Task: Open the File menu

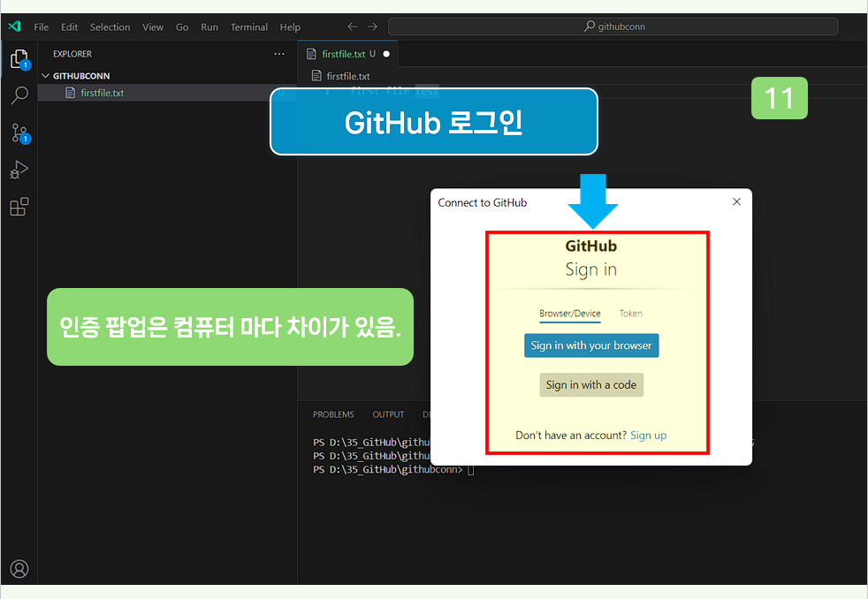Action: point(41,27)
